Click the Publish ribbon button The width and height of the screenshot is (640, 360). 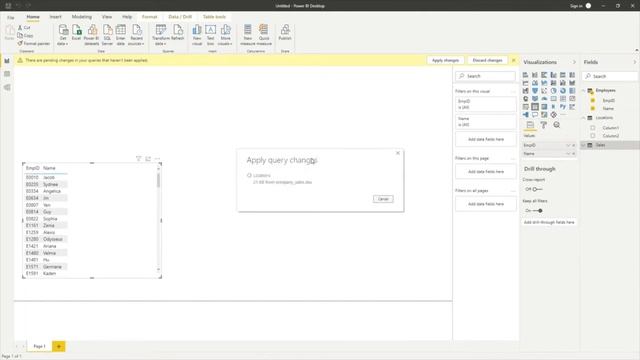pos(285,33)
